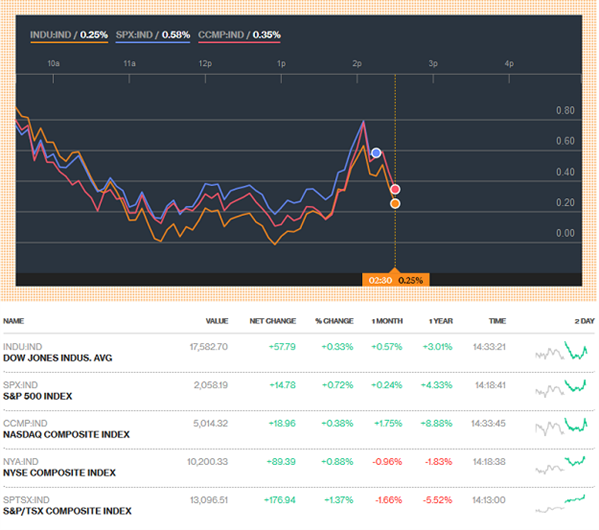The image size is (599, 530).
Task: Open S&P/TSX COMPOSITE INDEX link
Action: coord(67,511)
